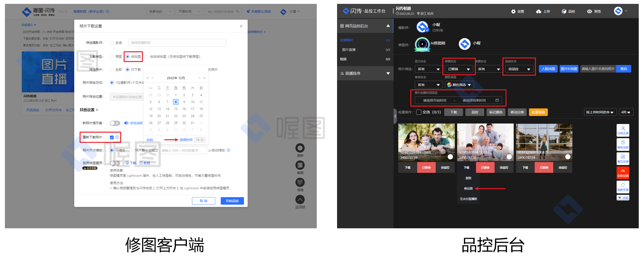Click the 请选择开始时间 field
644x256 pixels.
tap(435, 100)
